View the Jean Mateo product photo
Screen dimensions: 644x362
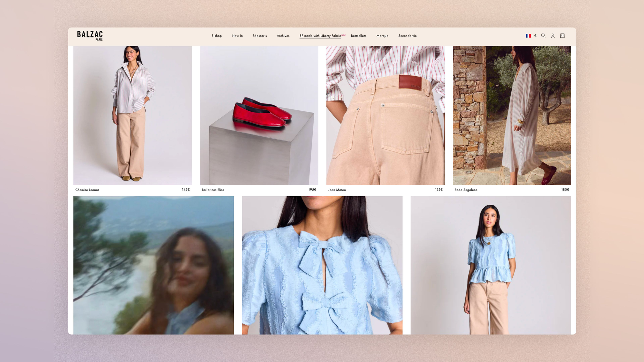[385, 115]
